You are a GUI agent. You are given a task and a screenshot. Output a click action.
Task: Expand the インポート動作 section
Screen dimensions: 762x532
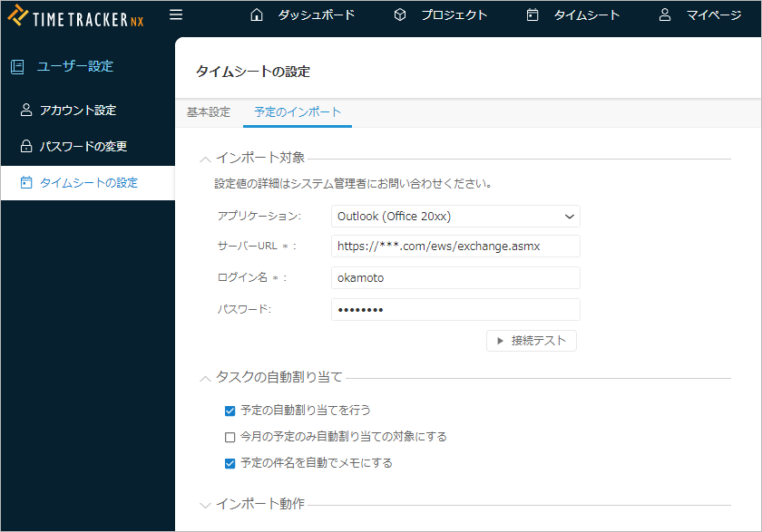coord(206,504)
